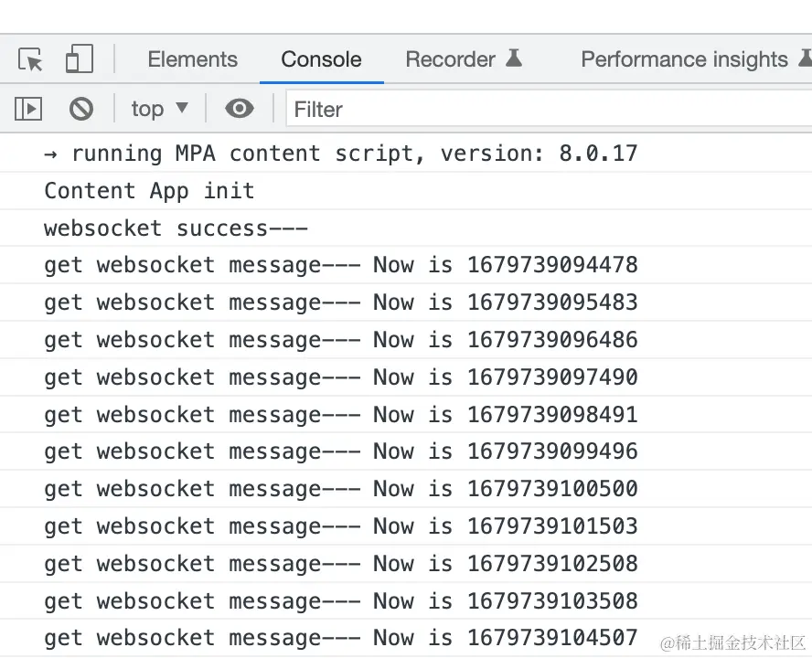Click the console Filter input field
The image size is (812, 658).
pos(549,110)
